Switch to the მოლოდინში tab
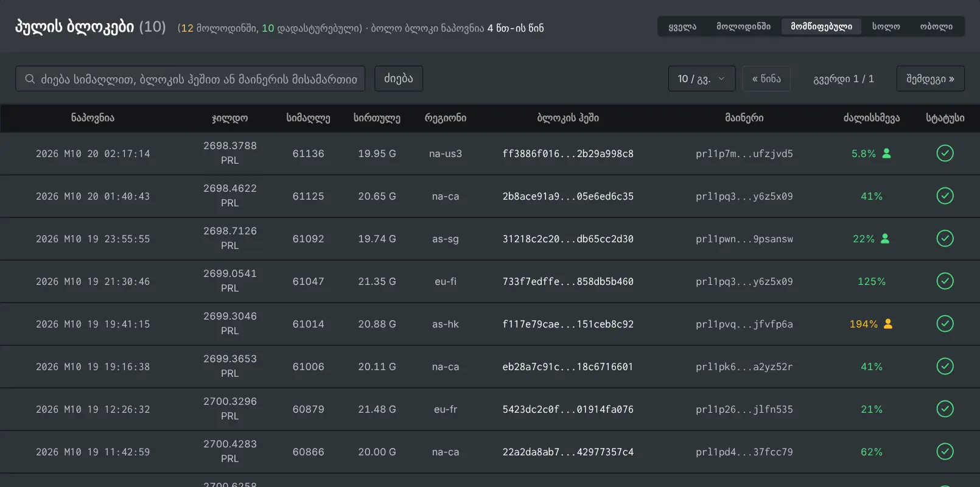Viewport: 980px width, 487px height. pos(743,27)
